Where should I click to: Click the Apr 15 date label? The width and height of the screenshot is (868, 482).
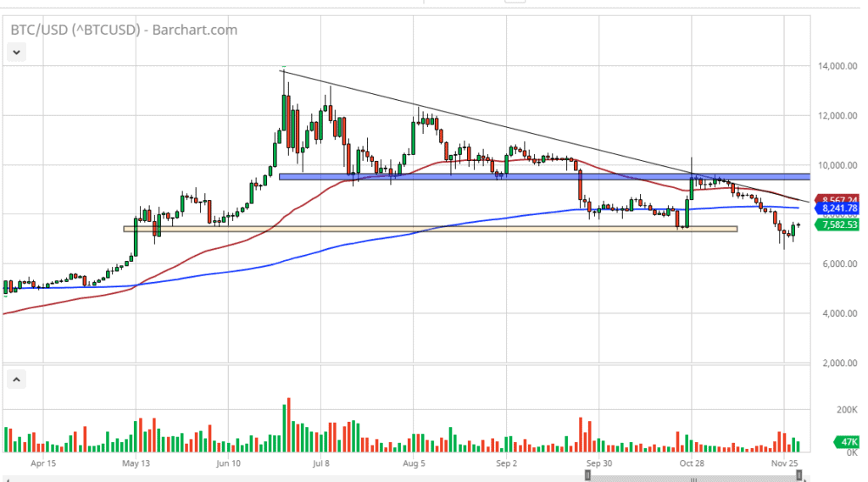click(x=42, y=463)
